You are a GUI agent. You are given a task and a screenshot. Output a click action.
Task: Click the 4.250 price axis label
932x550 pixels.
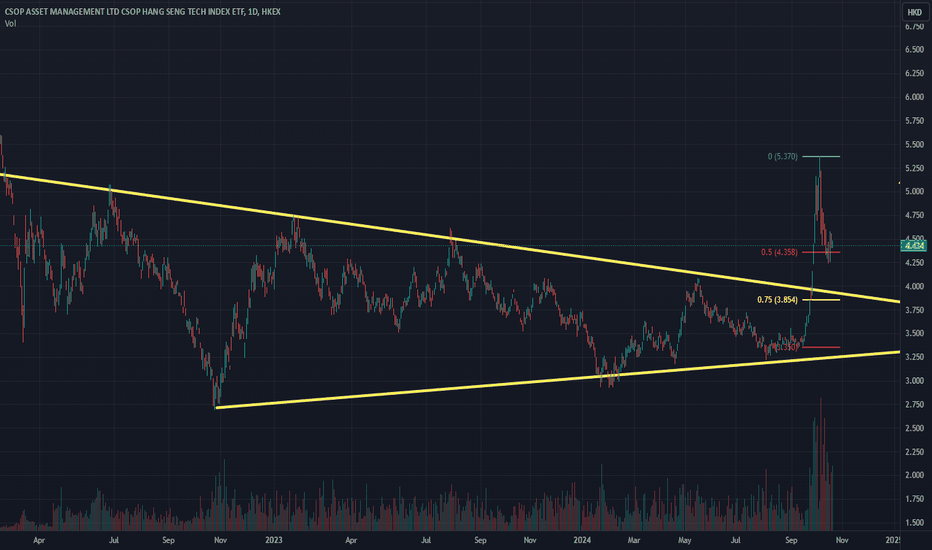[x=914, y=262]
